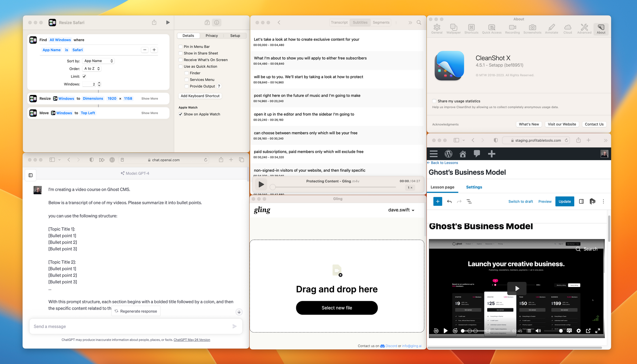637x364 pixels.
Task: Reload the chat.openai.com page
Action: pos(206,160)
